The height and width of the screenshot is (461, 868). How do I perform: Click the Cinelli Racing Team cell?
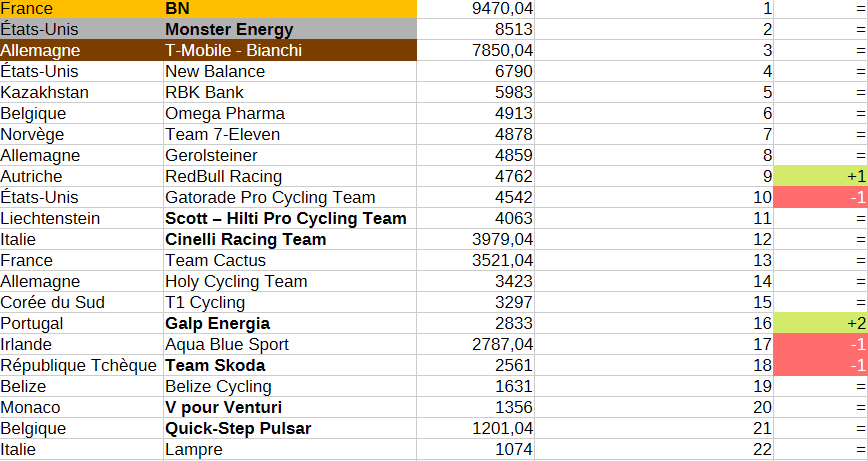pyautogui.click(x=290, y=239)
